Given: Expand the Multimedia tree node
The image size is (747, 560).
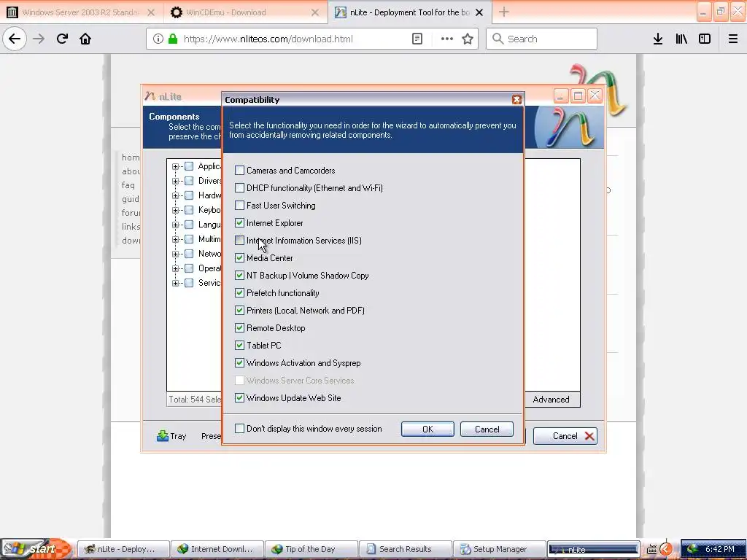Looking at the screenshot, I should point(175,239).
